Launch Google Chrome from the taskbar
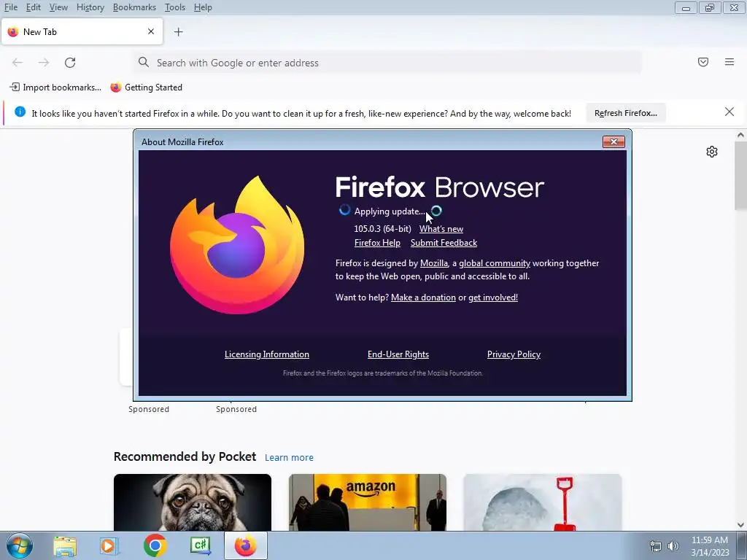The width and height of the screenshot is (747, 560). (x=155, y=545)
